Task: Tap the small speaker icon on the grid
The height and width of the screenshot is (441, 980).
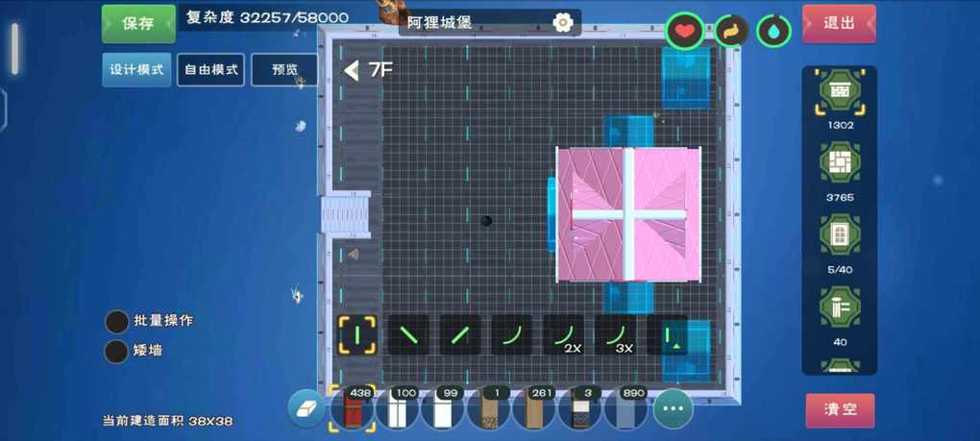Action: point(354,254)
